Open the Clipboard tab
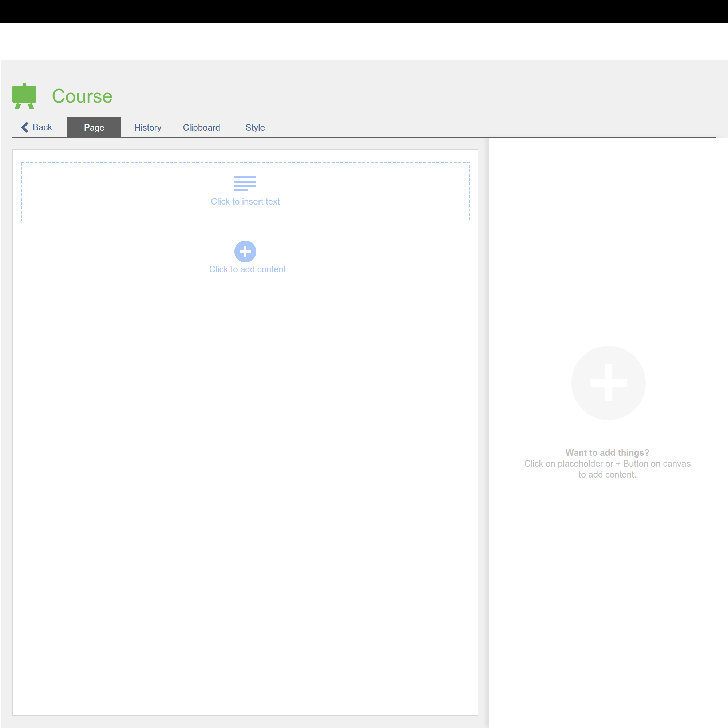 click(x=201, y=128)
